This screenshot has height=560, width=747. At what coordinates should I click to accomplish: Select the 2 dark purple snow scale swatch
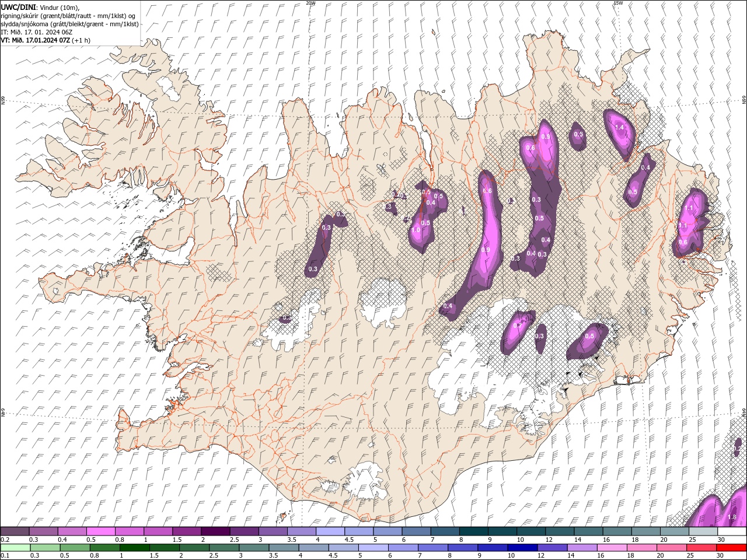tap(215, 531)
